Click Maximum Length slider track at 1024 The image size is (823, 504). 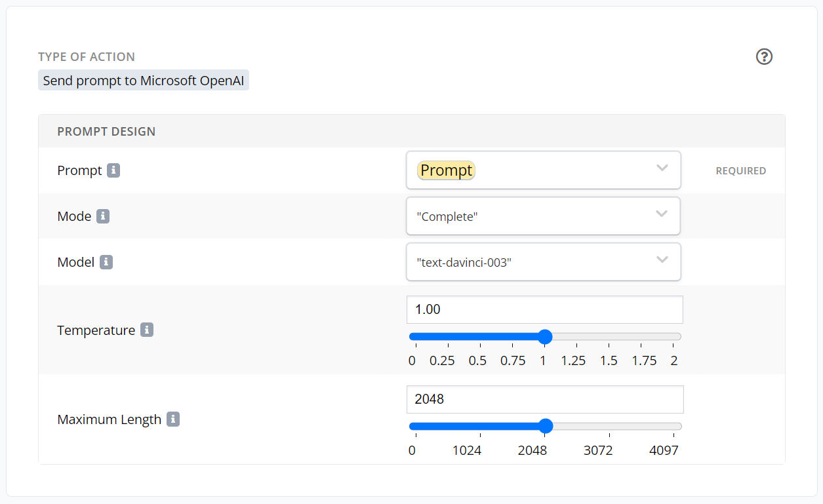(479, 427)
